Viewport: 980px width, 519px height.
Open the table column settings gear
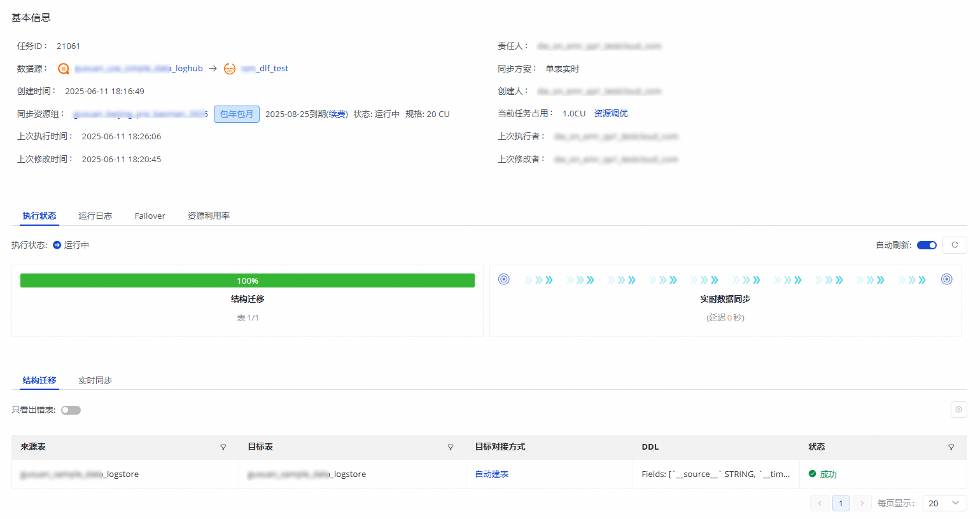[958, 410]
